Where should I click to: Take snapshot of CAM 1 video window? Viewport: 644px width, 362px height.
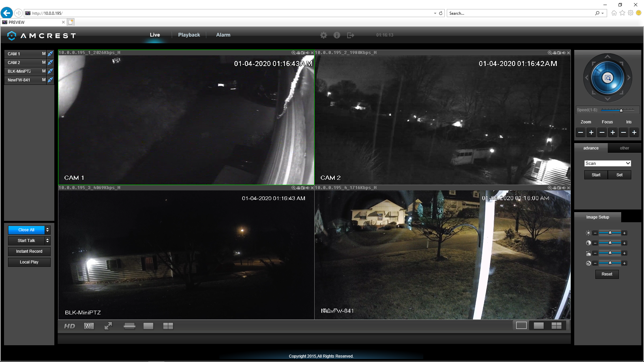(x=303, y=53)
